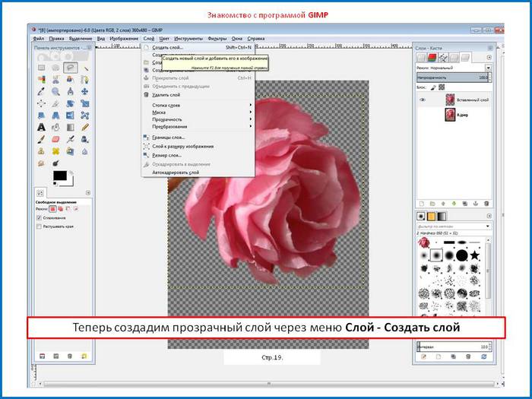Open the brushes panel configure tab menu
This screenshot has height=399, width=532.
pyautogui.click(x=489, y=216)
